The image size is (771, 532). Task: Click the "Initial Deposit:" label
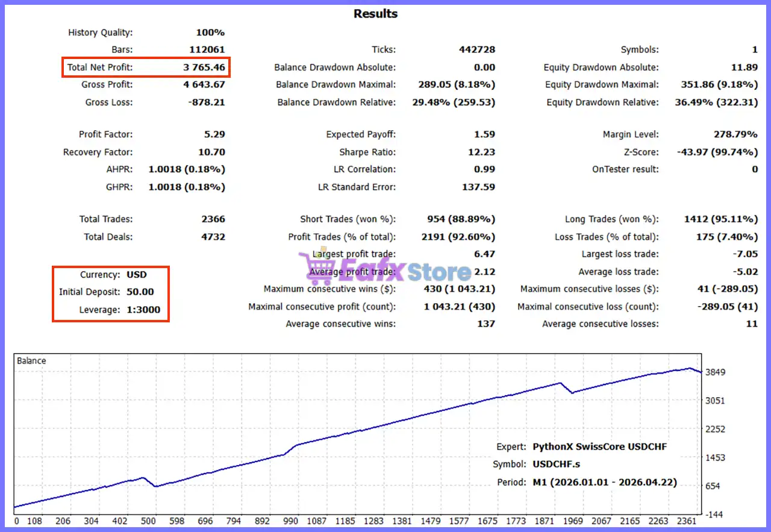(x=90, y=292)
